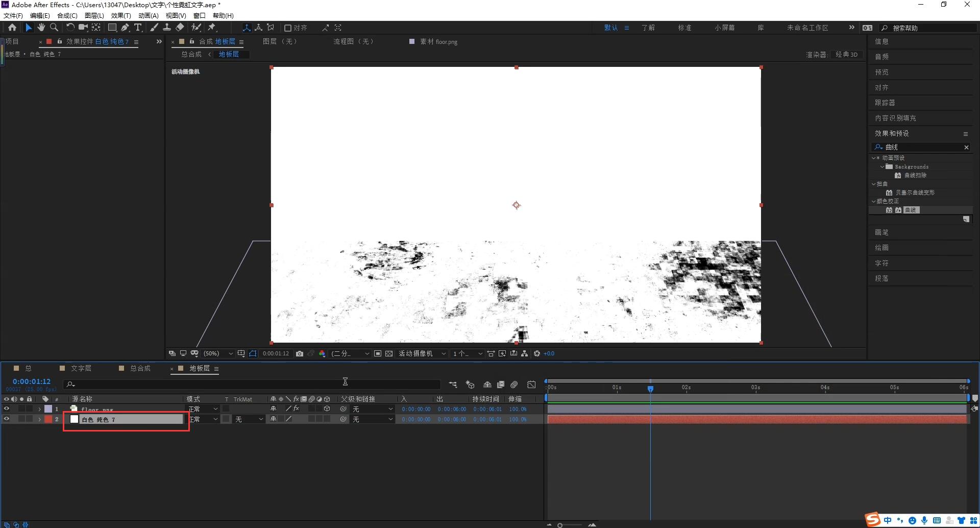The image size is (980, 528).
Task: Collapse the 扭曲 effects category
Action: 873,184
